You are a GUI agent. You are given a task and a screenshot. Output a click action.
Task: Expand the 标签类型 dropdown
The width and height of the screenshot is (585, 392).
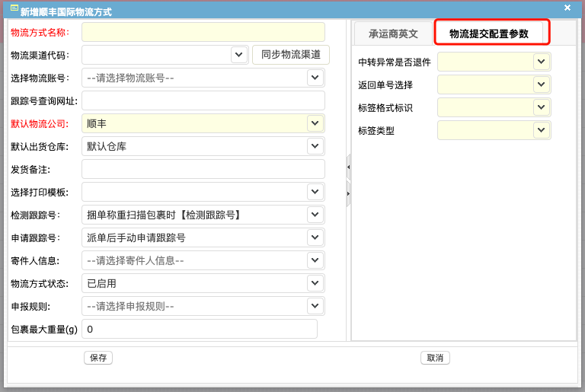pos(542,130)
